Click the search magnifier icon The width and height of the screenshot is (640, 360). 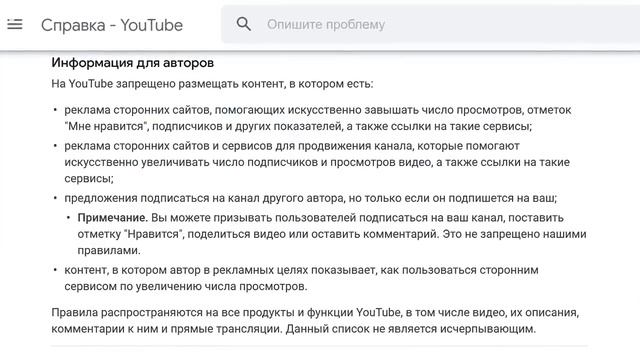click(x=244, y=24)
